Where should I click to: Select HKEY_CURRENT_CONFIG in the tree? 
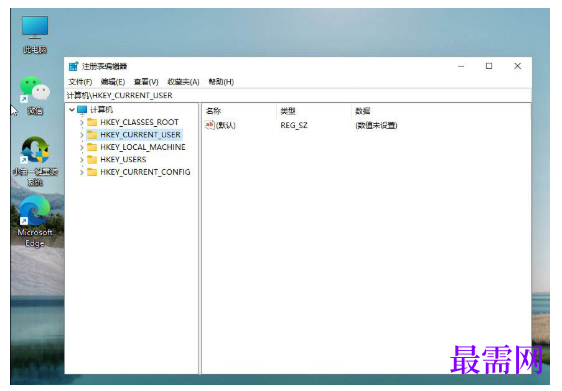pyautogui.click(x=145, y=172)
